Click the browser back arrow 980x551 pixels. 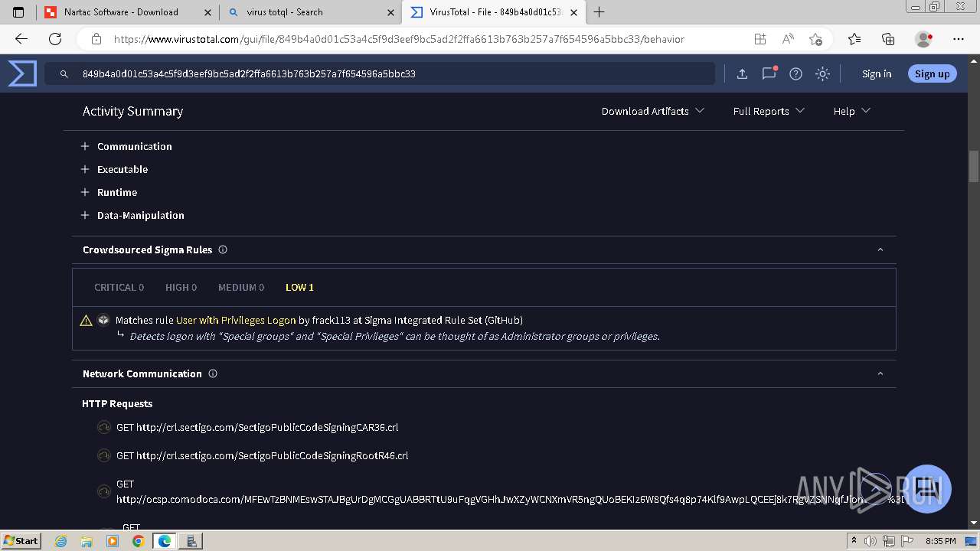point(21,39)
